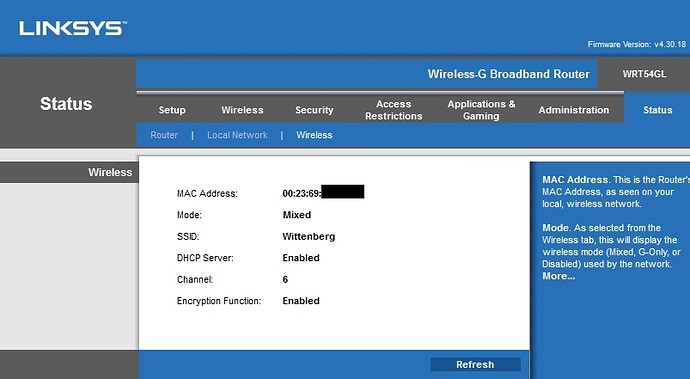Open the Router status sub-tab

[x=164, y=135]
